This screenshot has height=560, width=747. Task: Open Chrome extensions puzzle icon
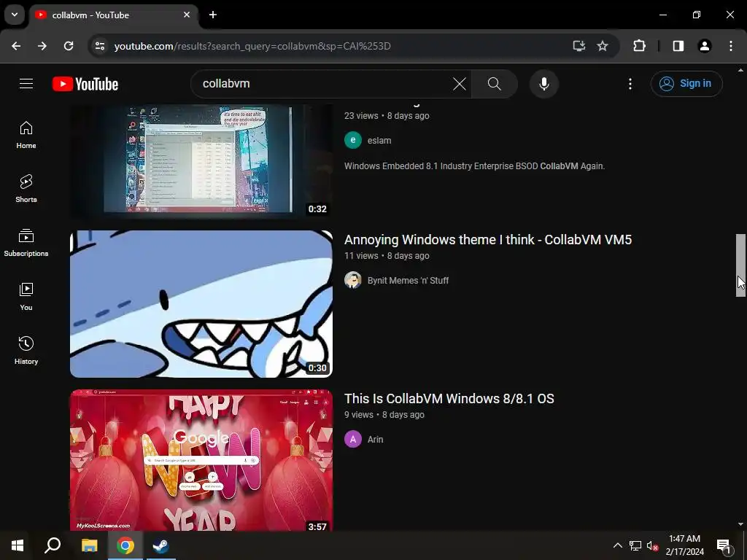click(x=639, y=46)
